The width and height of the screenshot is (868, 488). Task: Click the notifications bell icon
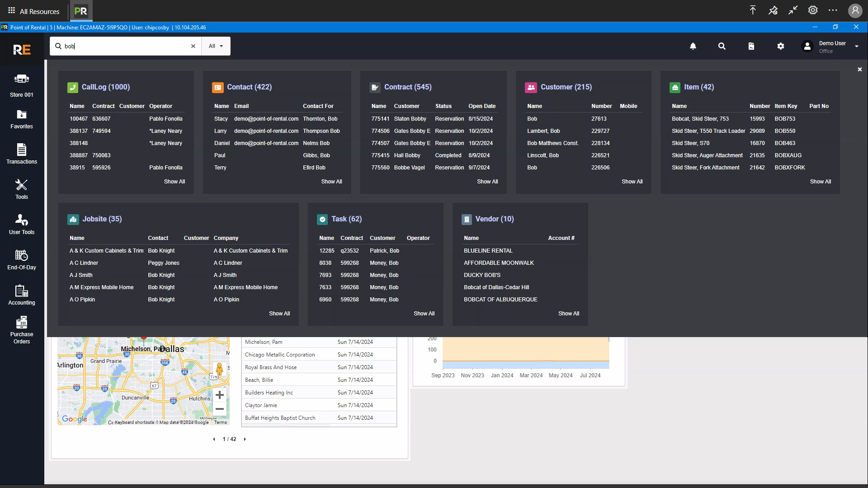[x=693, y=46]
